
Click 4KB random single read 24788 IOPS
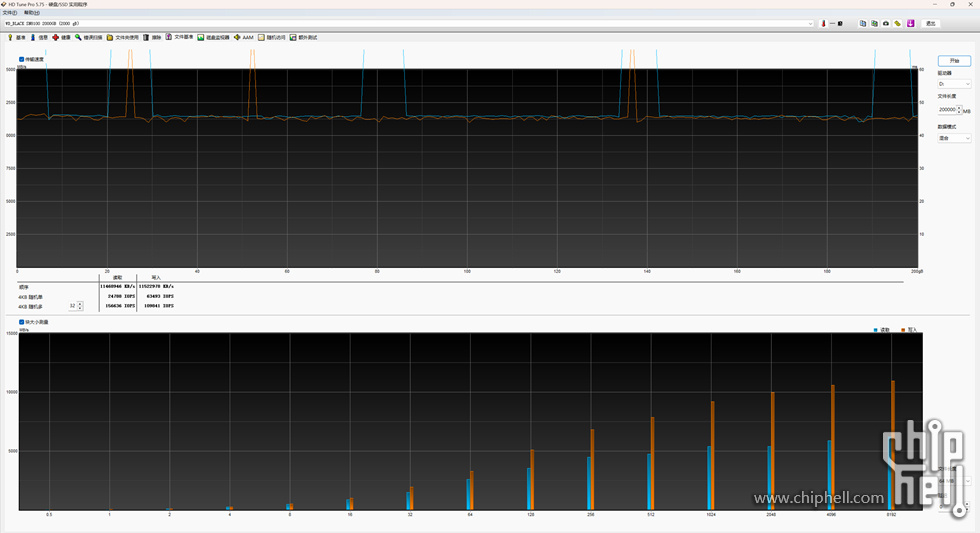(121, 296)
